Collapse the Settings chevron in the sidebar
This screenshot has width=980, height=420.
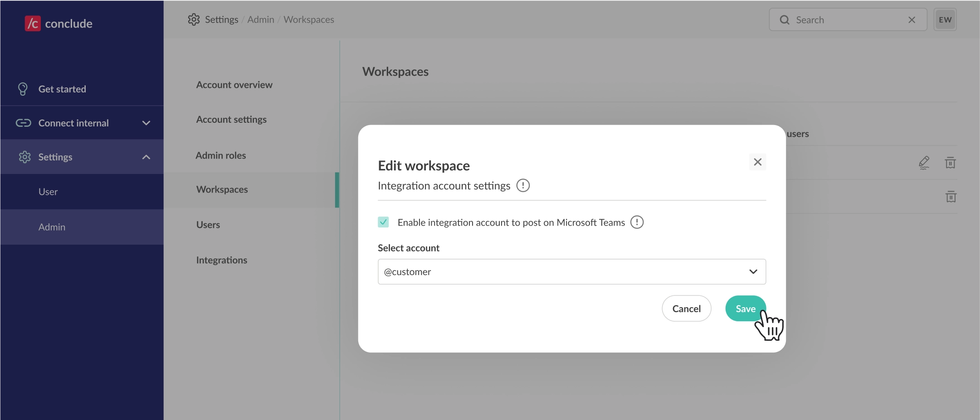[x=146, y=157]
